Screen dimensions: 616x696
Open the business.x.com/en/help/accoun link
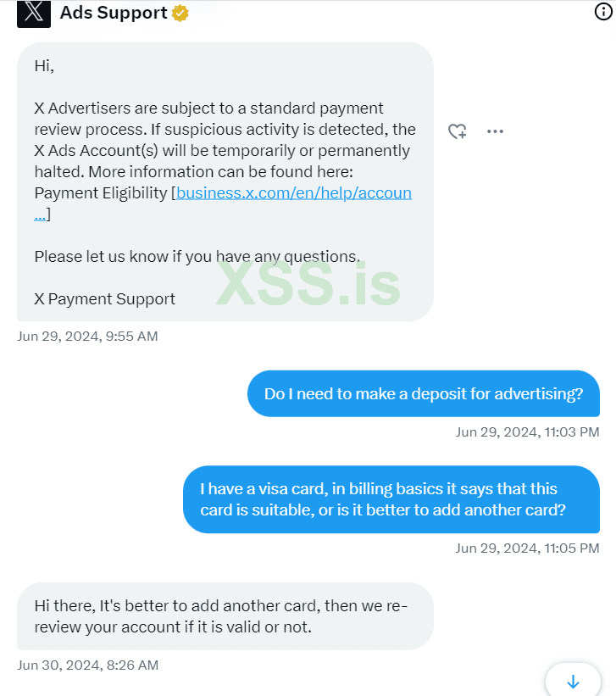[294, 192]
